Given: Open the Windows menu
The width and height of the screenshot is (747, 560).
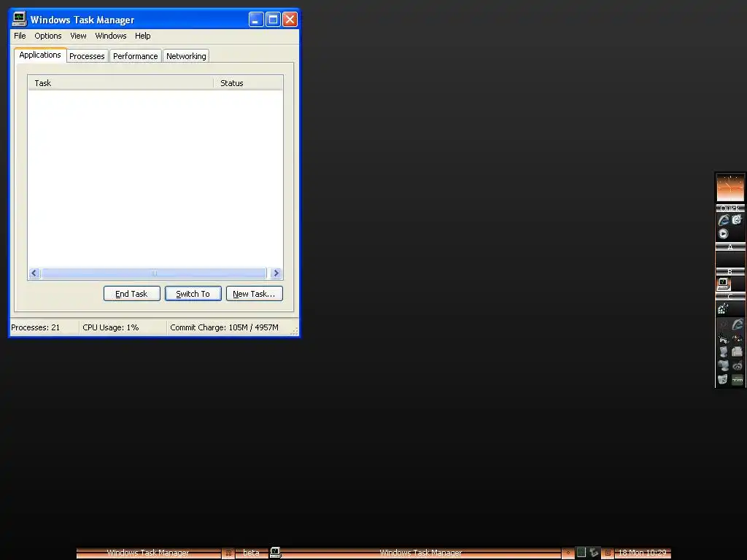Looking at the screenshot, I should point(111,36).
